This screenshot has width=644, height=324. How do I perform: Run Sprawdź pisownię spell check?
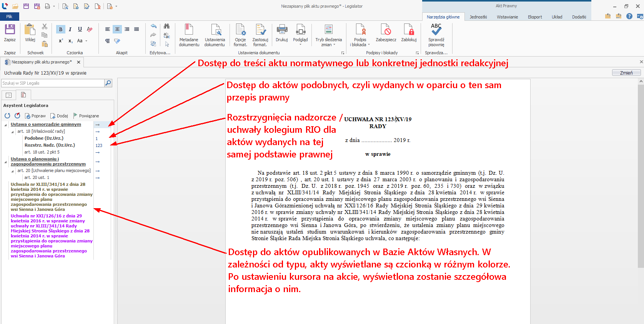coord(436,35)
